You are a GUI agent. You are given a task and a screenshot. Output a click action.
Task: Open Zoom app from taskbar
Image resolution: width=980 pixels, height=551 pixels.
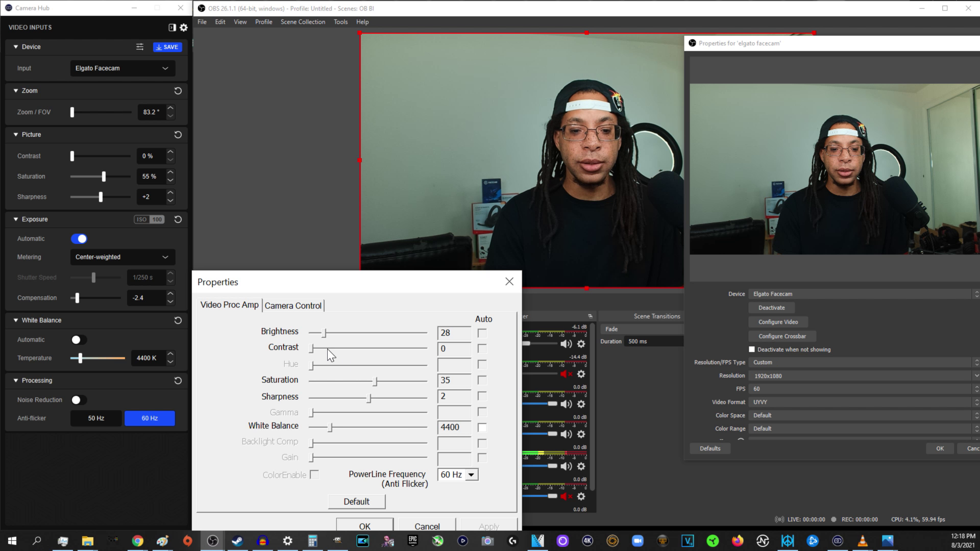[x=638, y=541]
